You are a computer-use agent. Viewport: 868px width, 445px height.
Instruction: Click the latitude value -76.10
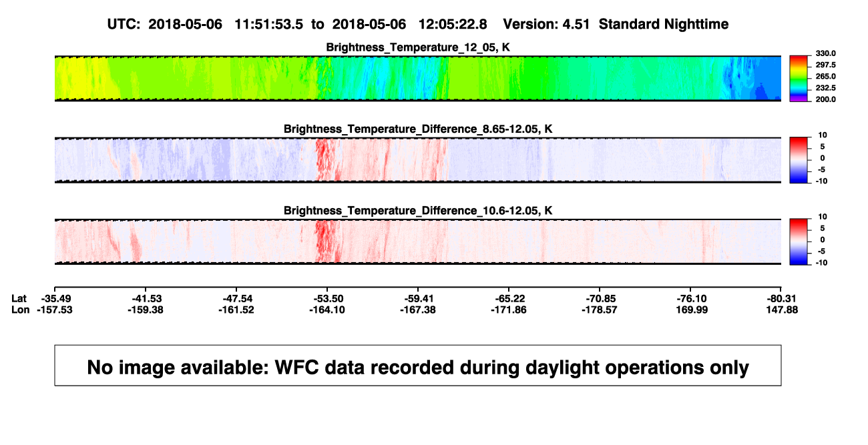click(x=690, y=298)
